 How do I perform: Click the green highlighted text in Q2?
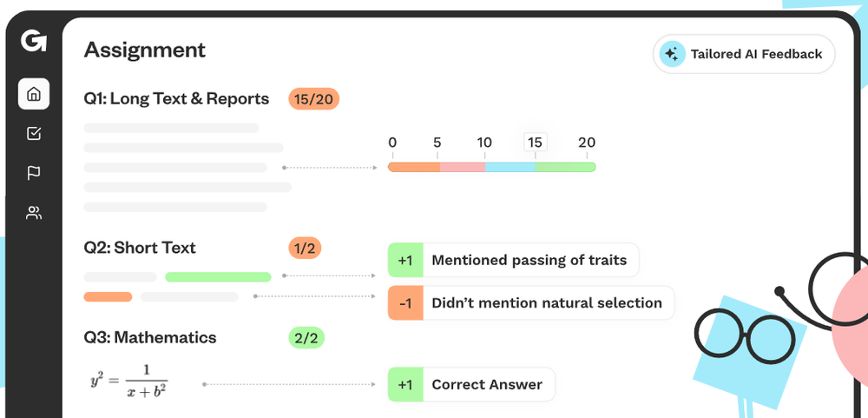pyautogui.click(x=218, y=277)
